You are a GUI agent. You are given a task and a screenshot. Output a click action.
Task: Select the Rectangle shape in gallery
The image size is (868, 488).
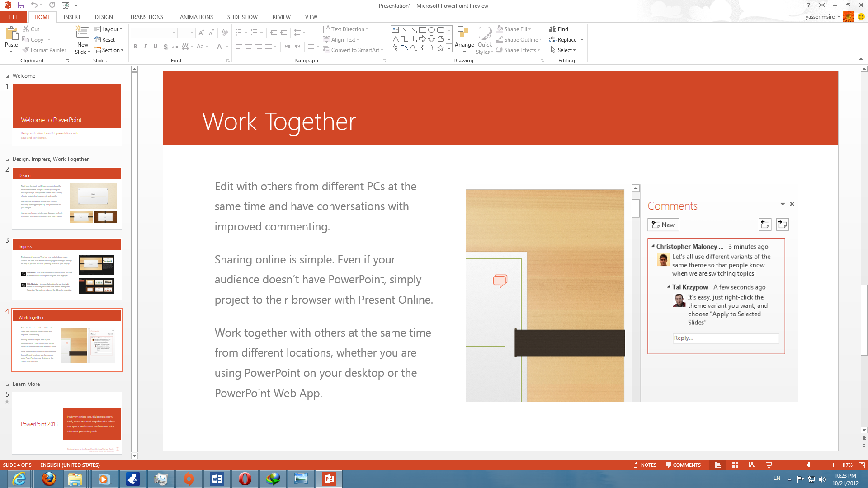click(x=423, y=30)
